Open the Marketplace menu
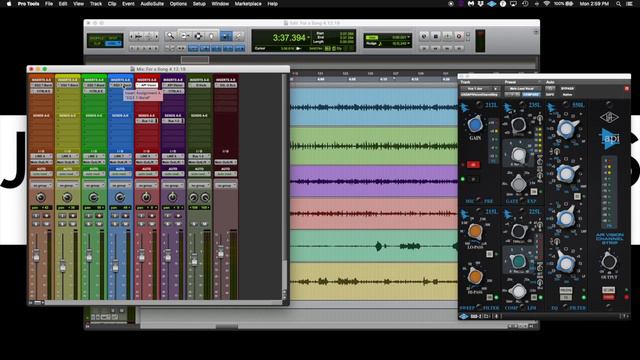Image resolution: width=640 pixels, height=360 pixels. tap(248, 4)
